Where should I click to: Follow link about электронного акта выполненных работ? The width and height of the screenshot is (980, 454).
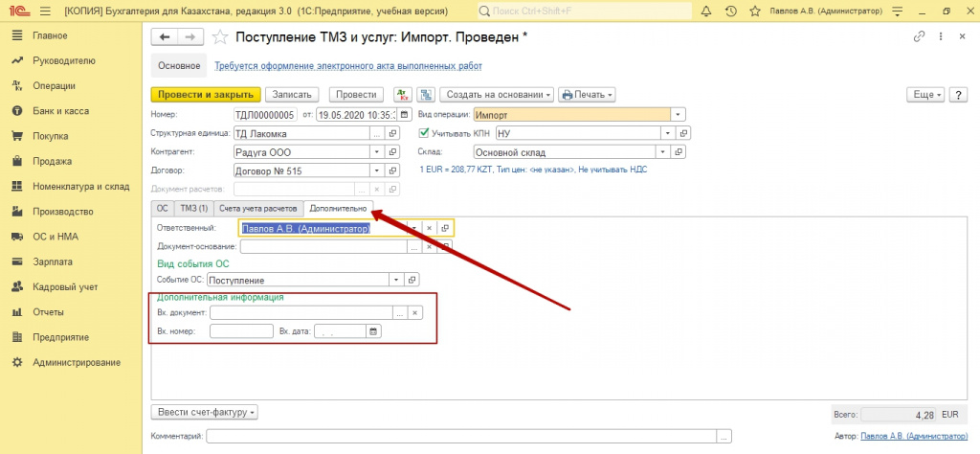[348, 66]
